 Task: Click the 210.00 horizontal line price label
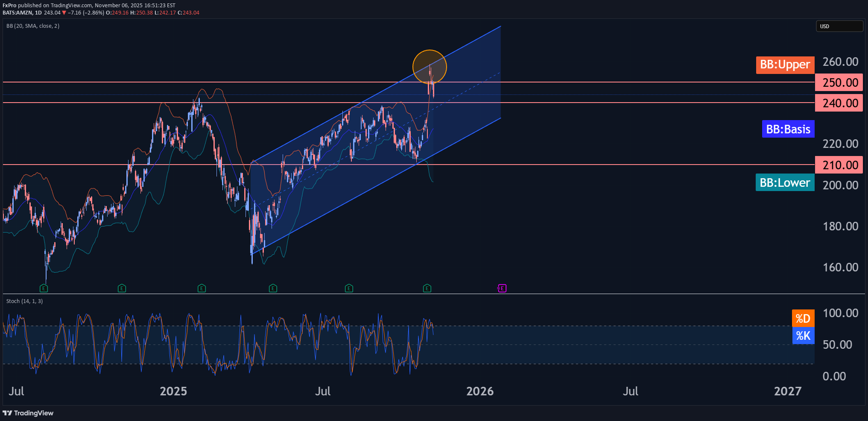click(839, 165)
